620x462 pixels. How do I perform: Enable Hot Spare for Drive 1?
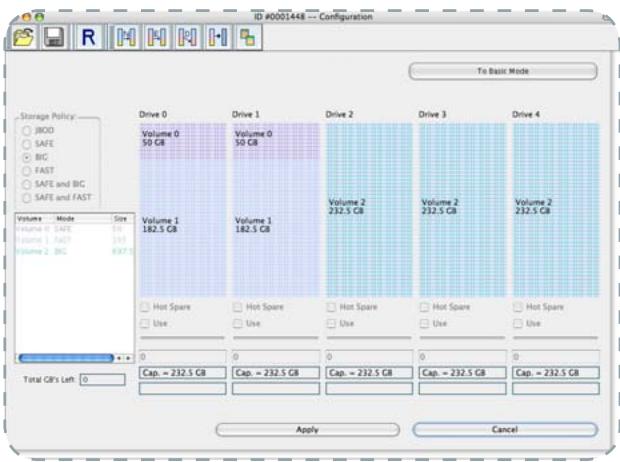coord(238,307)
